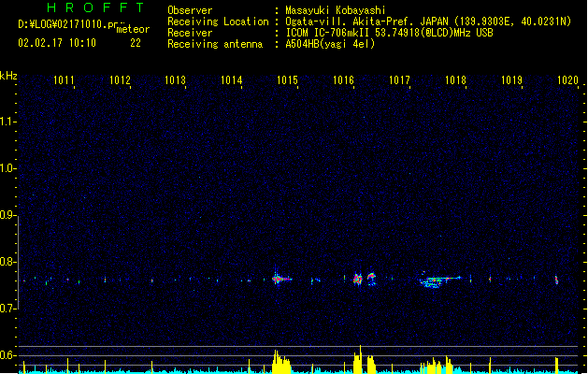Select observer name Masayuki Kobayashi
The image size is (588, 374).
336,10
